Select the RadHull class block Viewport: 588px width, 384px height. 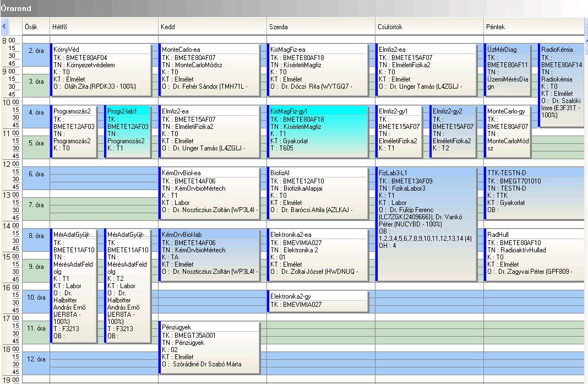pos(534,255)
